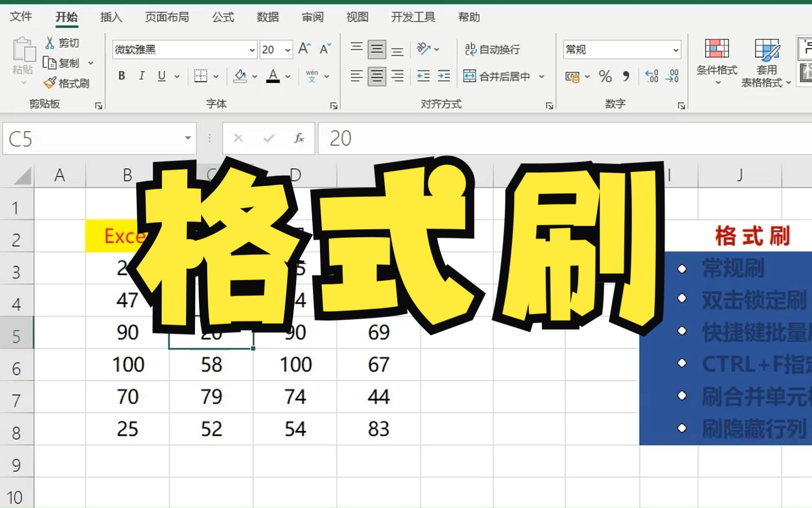Expand the Merge & Center (合并后居中) dropdown arrow

pos(541,76)
